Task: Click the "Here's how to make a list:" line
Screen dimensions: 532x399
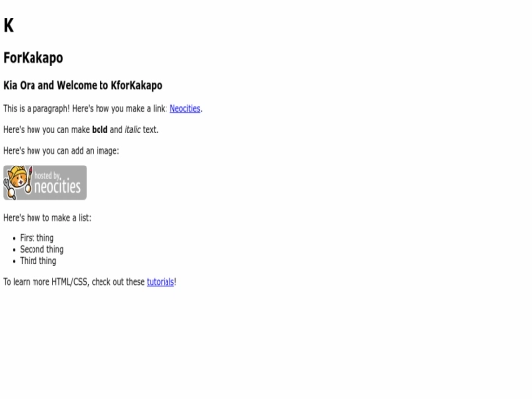Action: [x=47, y=218]
